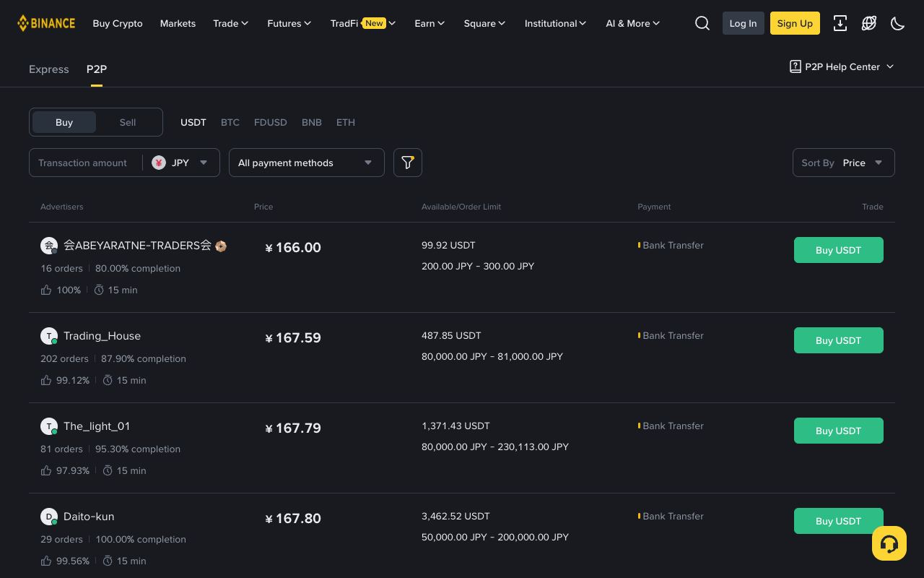The width and height of the screenshot is (924, 578).
Task: Select the BTC crypto tab
Action: pyautogui.click(x=230, y=122)
